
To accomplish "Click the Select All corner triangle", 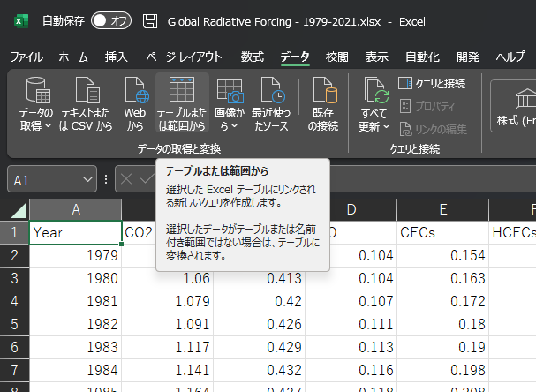I will coord(19,209).
